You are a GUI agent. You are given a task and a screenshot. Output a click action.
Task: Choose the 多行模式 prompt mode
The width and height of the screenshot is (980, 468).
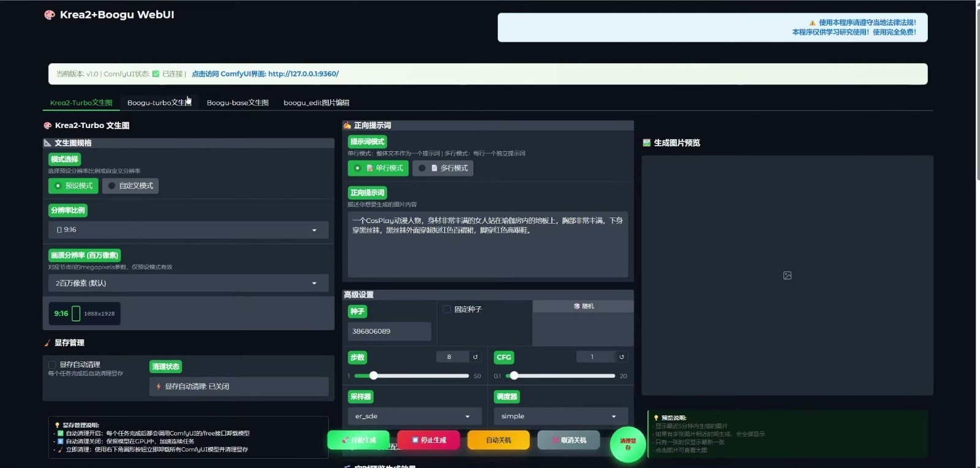[x=443, y=168]
